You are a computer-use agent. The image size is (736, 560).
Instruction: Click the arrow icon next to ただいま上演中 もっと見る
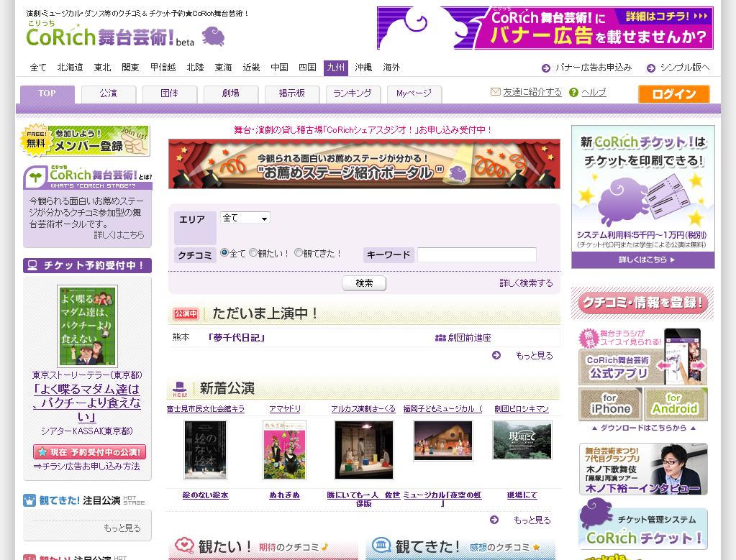(x=496, y=355)
